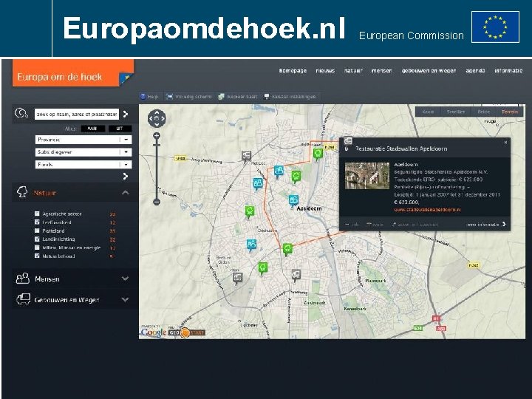Open the Stadswallen photo thumbnail
Screen dimensions: 532x399
pyautogui.click(x=367, y=176)
